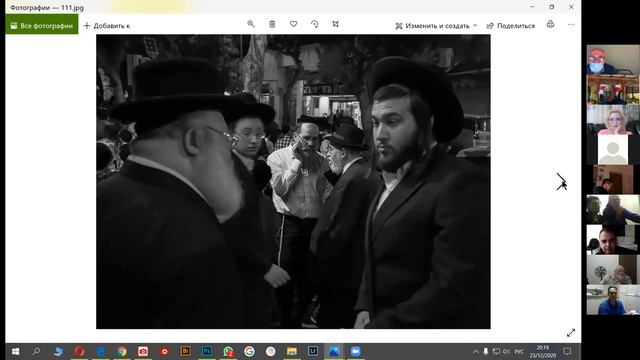Click the Добавить к (Add to) button
The image size is (640, 360).
coord(107,26)
